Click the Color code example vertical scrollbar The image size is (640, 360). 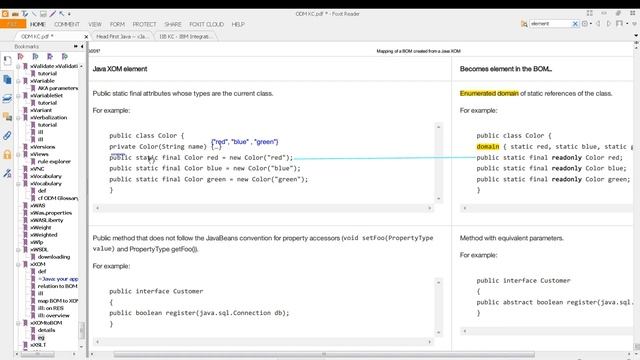[x=438, y=162]
